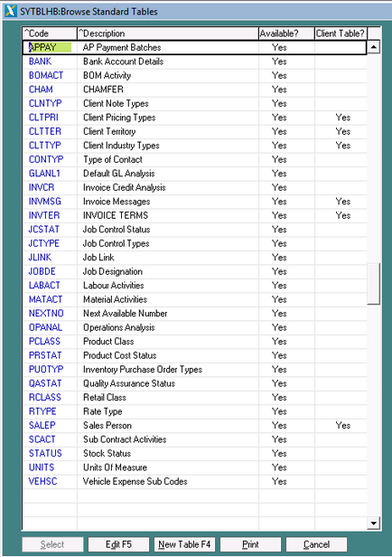Select the UNITS code entry
Viewport: 392px width, 557px height.
(x=42, y=467)
